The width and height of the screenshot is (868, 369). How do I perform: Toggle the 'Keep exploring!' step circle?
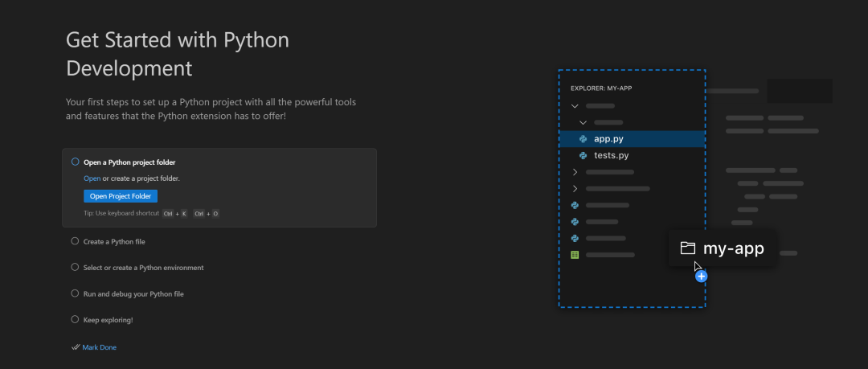[76, 320]
